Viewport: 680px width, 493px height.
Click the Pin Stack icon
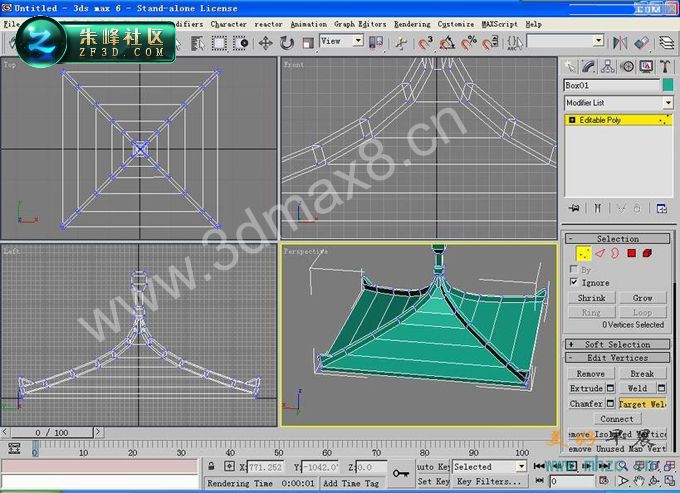[x=574, y=209]
